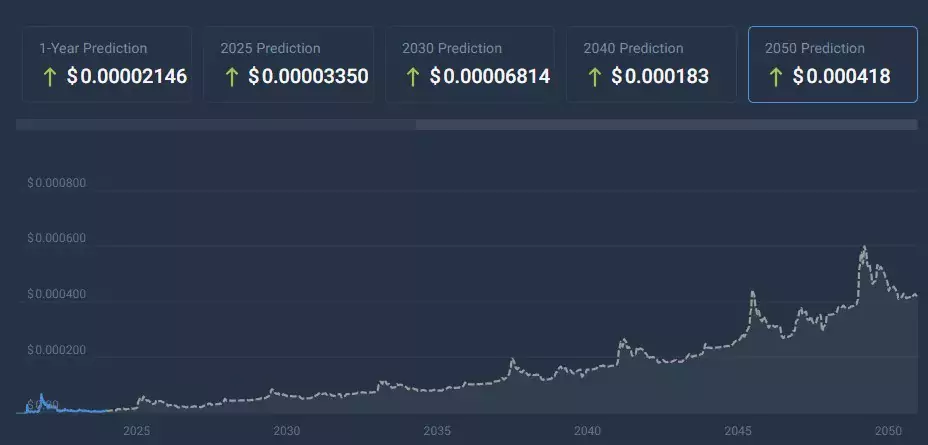Click the 2035 x-axis label
The width and height of the screenshot is (928, 445).
point(437,431)
